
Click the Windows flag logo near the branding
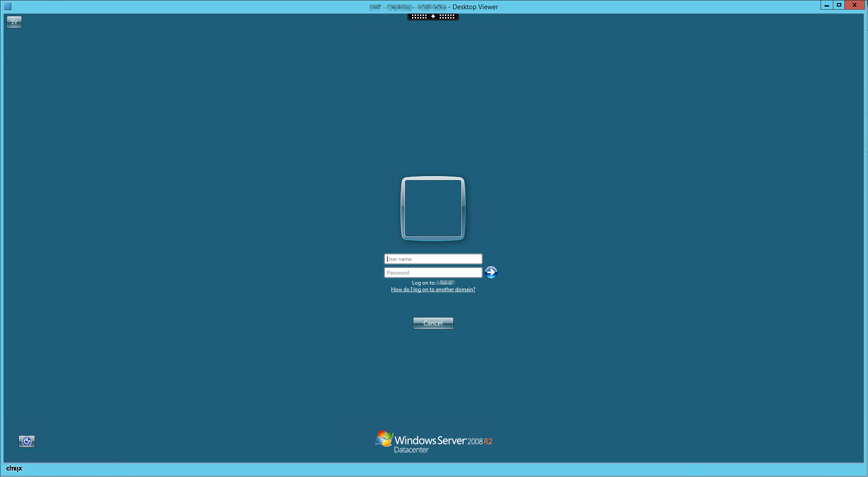point(384,439)
